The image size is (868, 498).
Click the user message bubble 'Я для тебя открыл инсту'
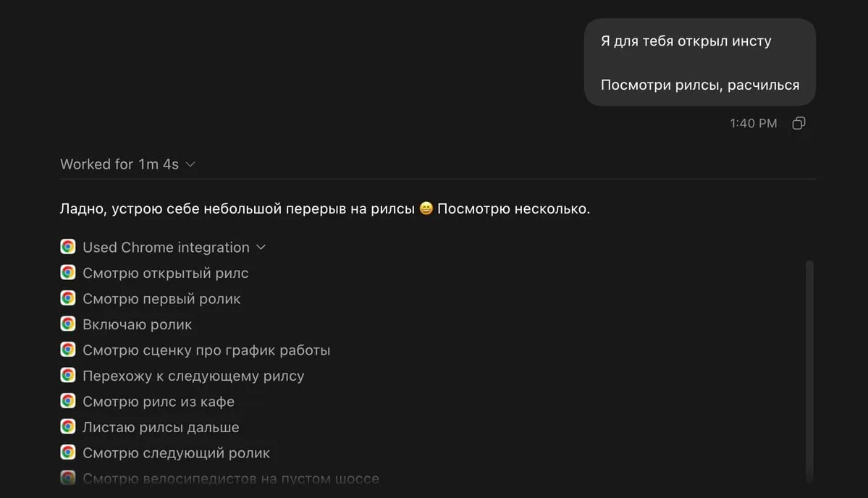700,62
